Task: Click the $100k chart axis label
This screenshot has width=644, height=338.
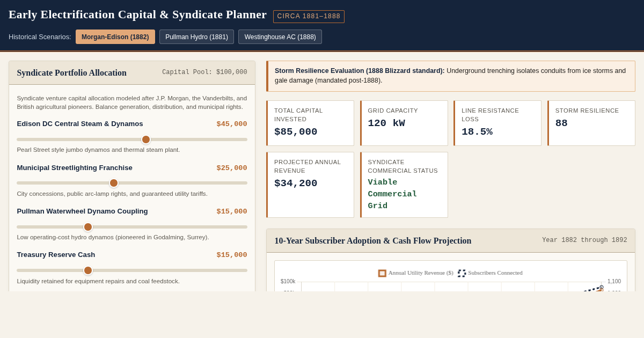Action: 288,282
